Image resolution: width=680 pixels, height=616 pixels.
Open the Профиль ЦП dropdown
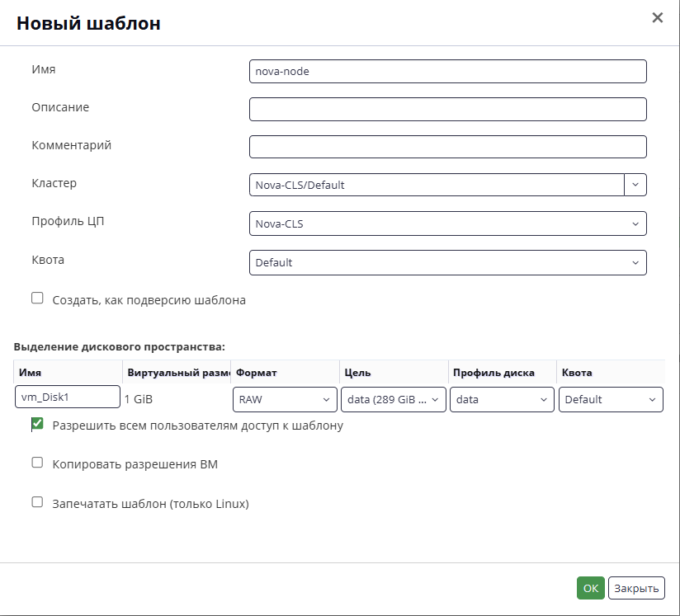447,223
